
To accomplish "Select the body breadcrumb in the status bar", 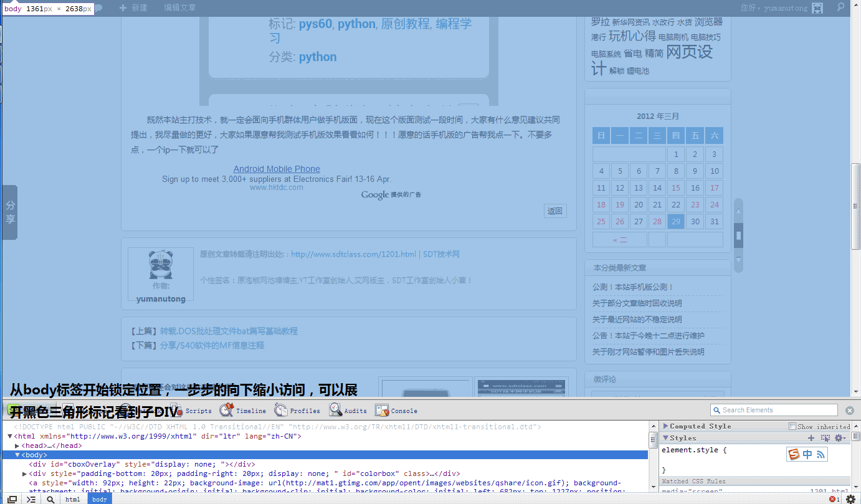I will click(x=100, y=499).
